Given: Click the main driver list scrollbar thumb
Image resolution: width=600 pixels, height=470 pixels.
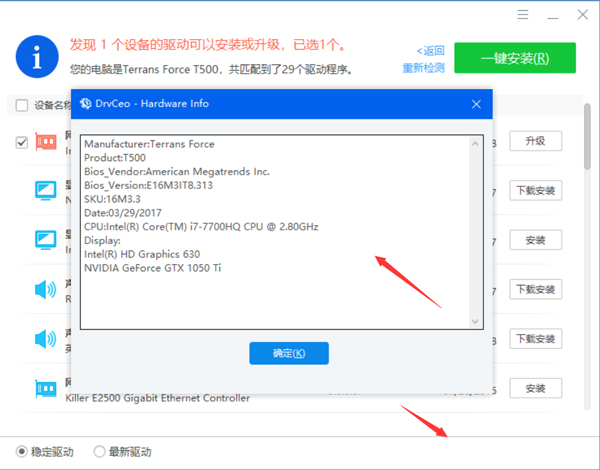Looking at the screenshot, I should point(587,136).
